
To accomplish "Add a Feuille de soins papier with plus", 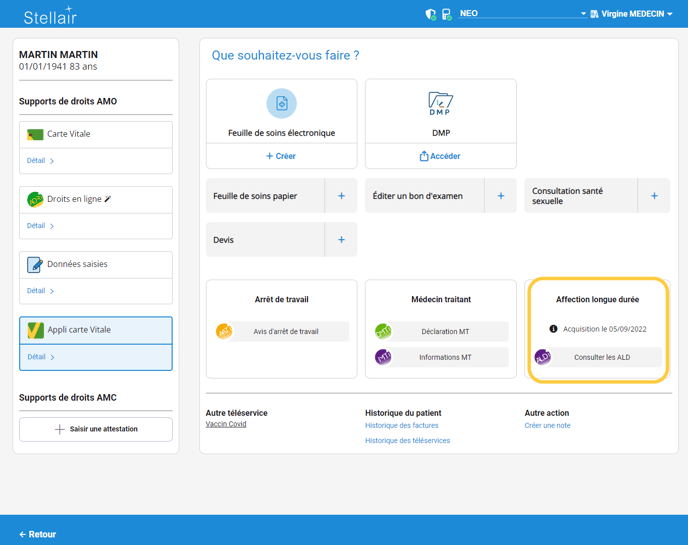I will (x=341, y=196).
